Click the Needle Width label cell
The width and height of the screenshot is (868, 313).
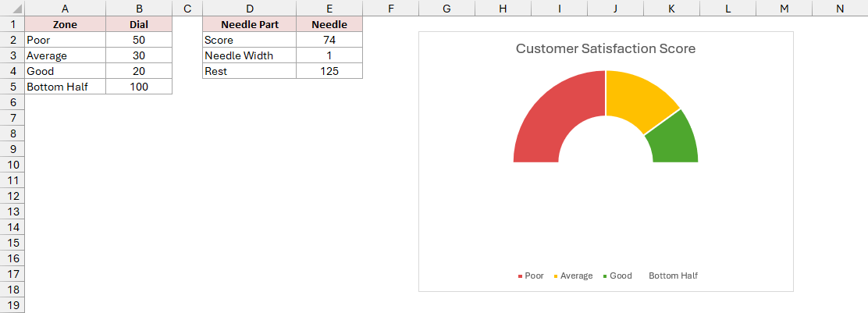(249, 55)
